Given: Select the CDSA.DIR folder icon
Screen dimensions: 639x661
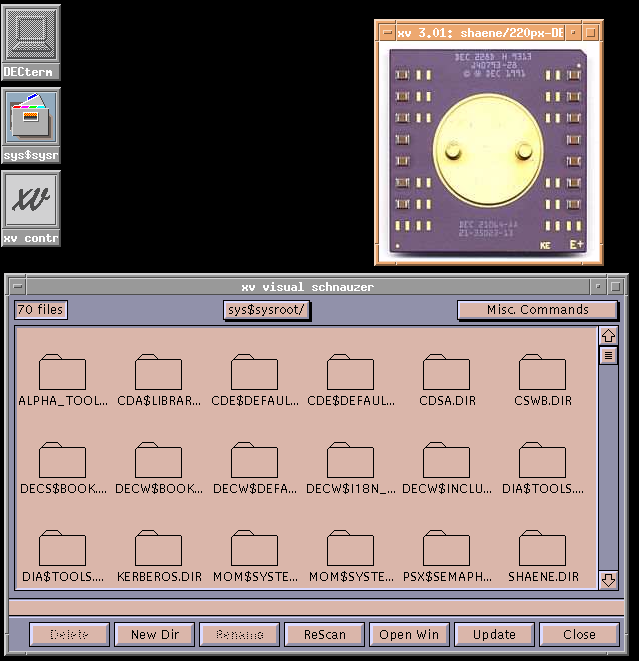Looking at the screenshot, I should point(446,373).
